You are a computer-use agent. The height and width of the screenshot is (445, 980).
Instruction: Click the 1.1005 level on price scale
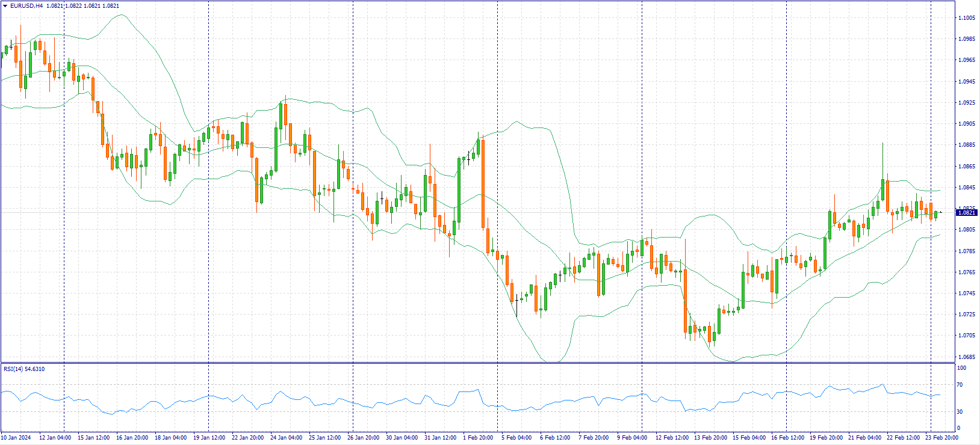(x=967, y=18)
